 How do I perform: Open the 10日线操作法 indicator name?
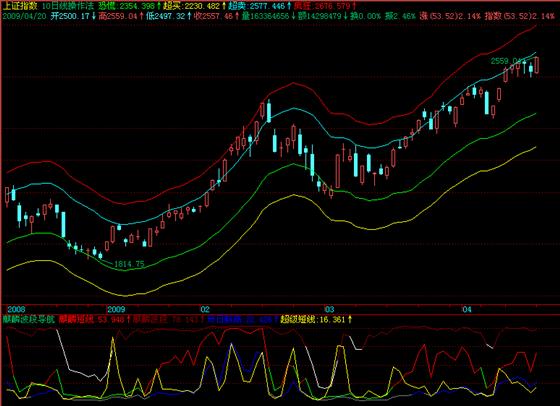pyautogui.click(x=68, y=6)
